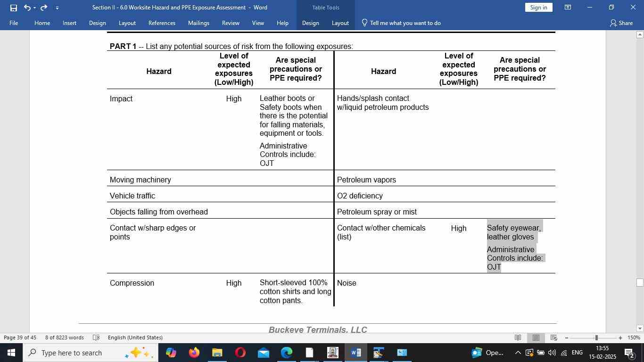Open the Mail app in taskbar

[x=263, y=353]
